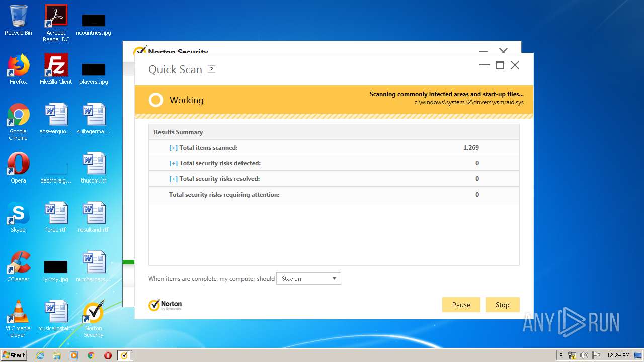Open Opera from the taskbar
Image resolution: width=644 pixels, height=362 pixels.
pyautogui.click(x=108, y=355)
